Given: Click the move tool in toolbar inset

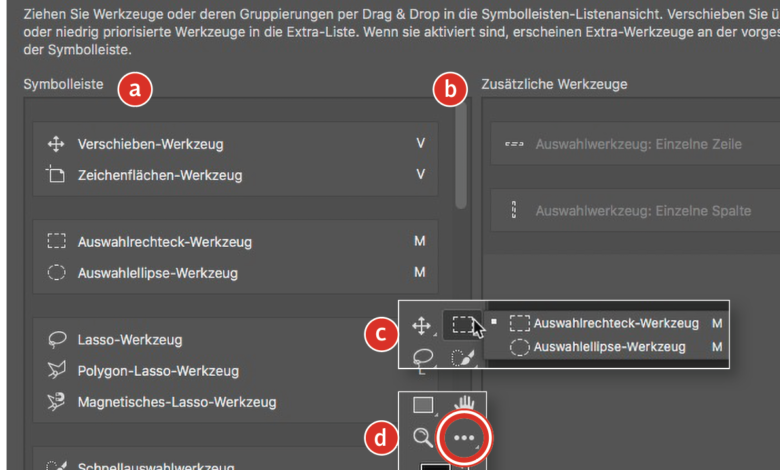Looking at the screenshot, I should pos(421,326).
